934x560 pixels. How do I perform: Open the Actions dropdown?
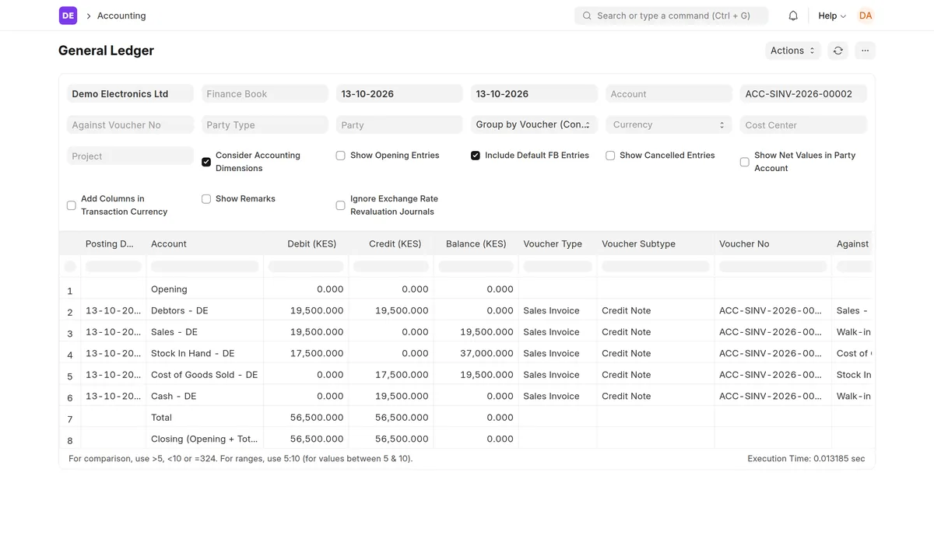pyautogui.click(x=792, y=51)
